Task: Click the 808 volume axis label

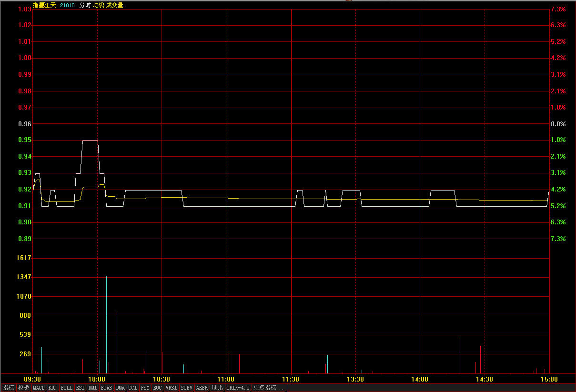Action: (x=26, y=315)
